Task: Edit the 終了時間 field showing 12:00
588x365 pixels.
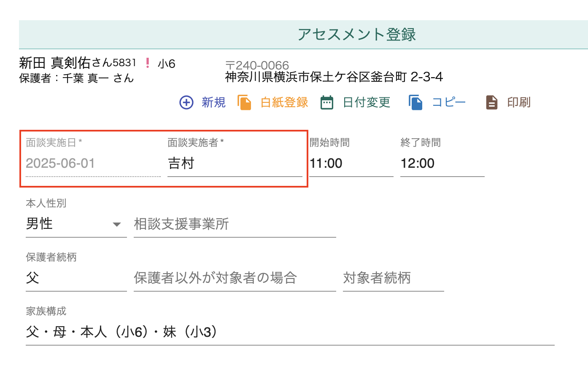Action: (x=442, y=164)
